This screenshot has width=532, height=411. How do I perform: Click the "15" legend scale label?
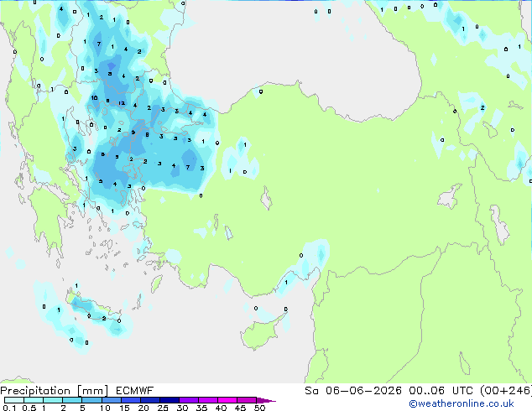click(x=124, y=408)
